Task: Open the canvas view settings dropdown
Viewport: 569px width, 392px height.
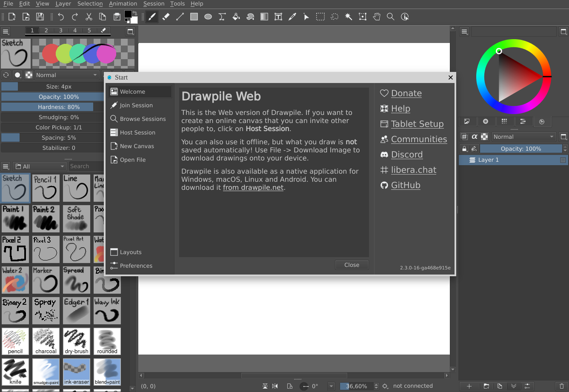Action: pos(385,386)
